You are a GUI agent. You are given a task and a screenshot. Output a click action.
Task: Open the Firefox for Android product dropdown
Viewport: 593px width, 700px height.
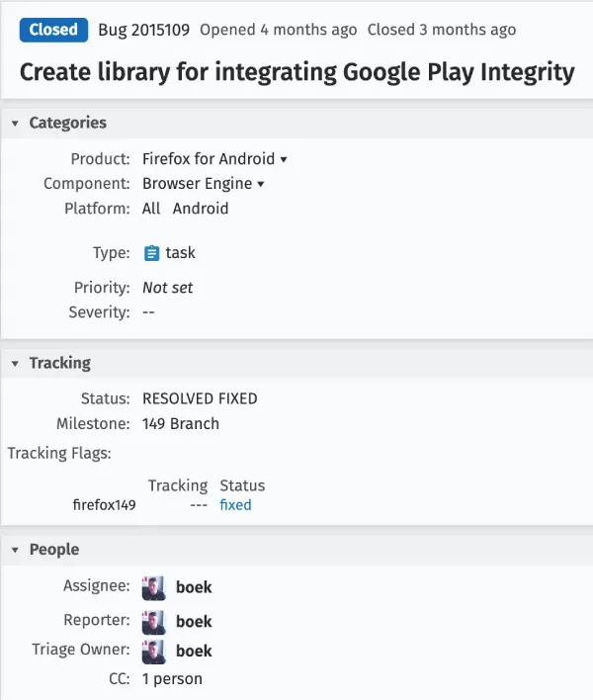pos(214,159)
